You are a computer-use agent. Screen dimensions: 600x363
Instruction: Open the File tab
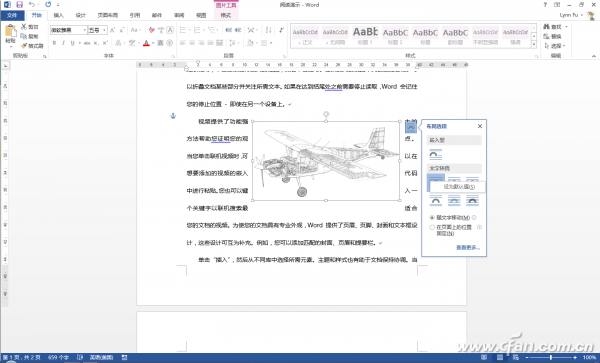coord(12,15)
